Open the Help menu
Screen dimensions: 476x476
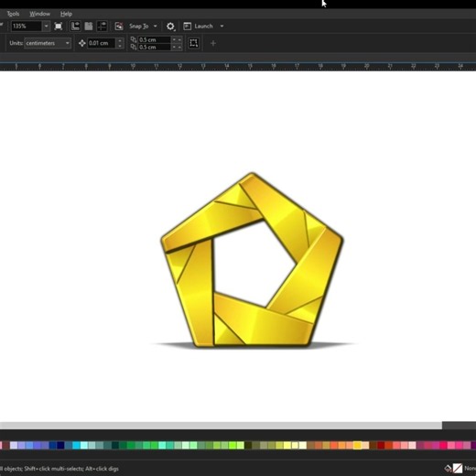[66, 14]
